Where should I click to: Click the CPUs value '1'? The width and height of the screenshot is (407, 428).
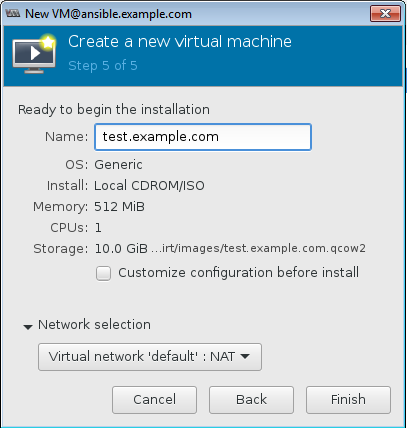(98, 228)
